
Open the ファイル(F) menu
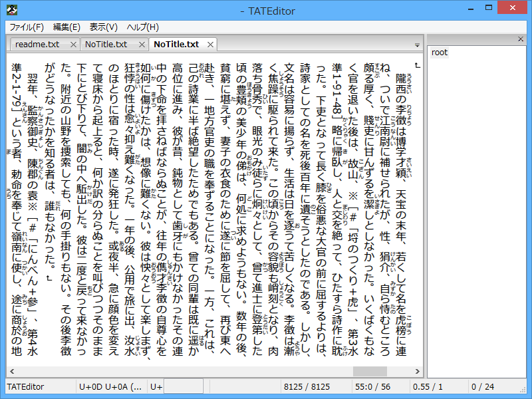pos(27,27)
